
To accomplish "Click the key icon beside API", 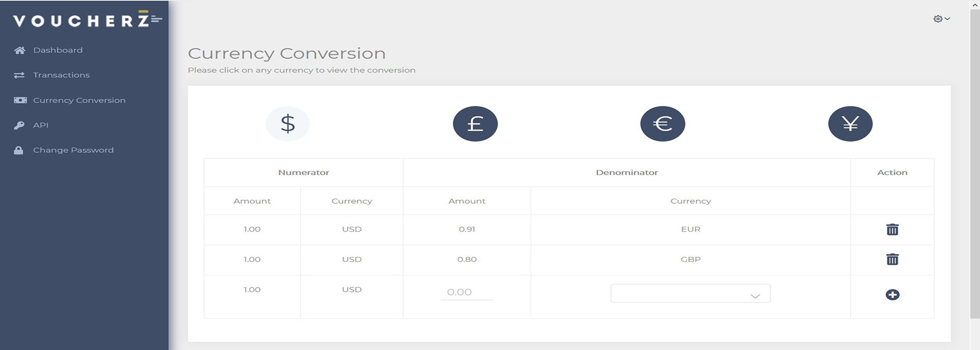I will pyautogui.click(x=19, y=125).
